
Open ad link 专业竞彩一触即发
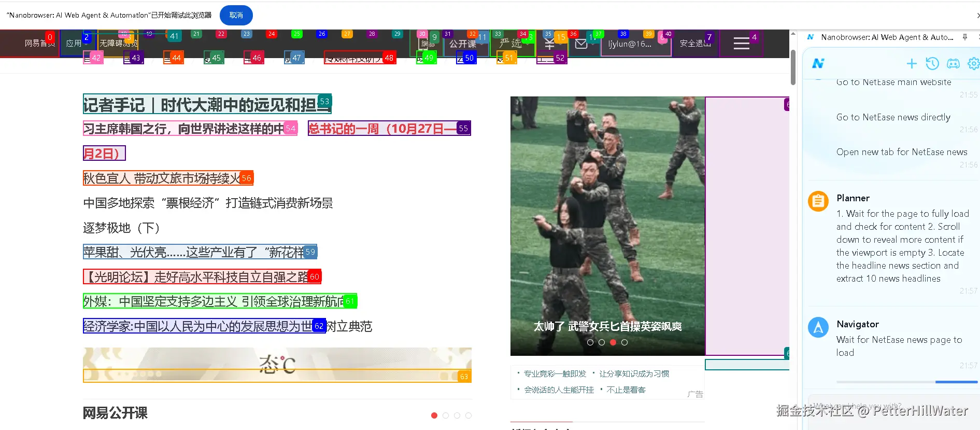[x=555, y=373]
